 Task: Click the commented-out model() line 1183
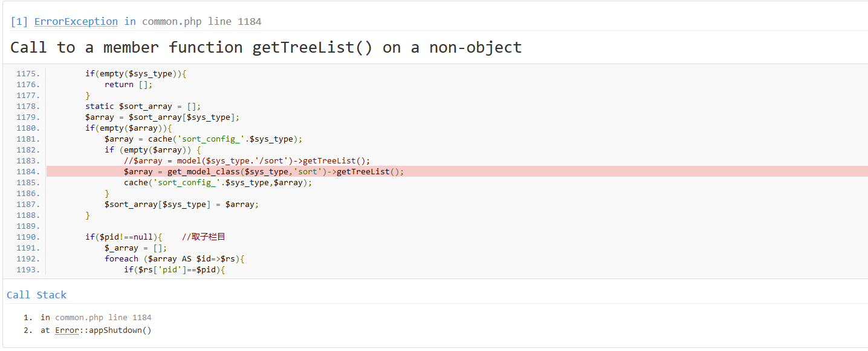[247, 161]
